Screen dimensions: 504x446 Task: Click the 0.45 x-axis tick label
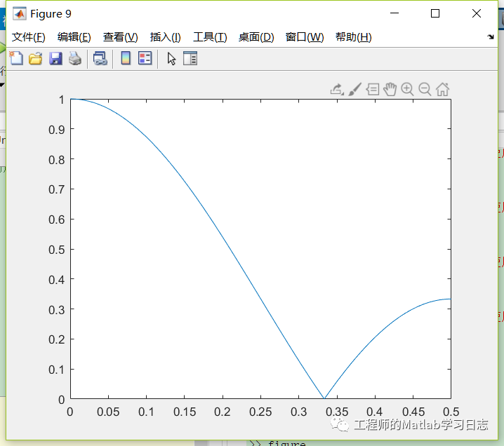tap(413, 412)
